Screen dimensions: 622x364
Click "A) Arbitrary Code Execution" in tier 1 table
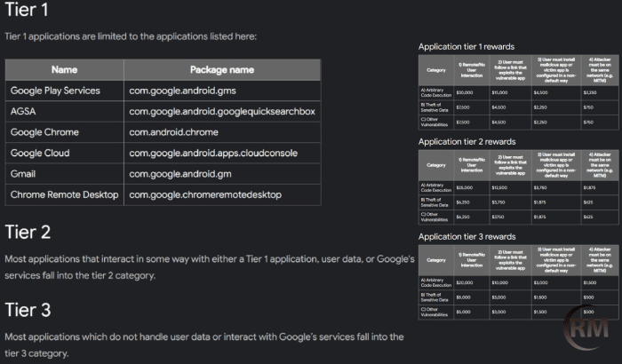[436, 93]
